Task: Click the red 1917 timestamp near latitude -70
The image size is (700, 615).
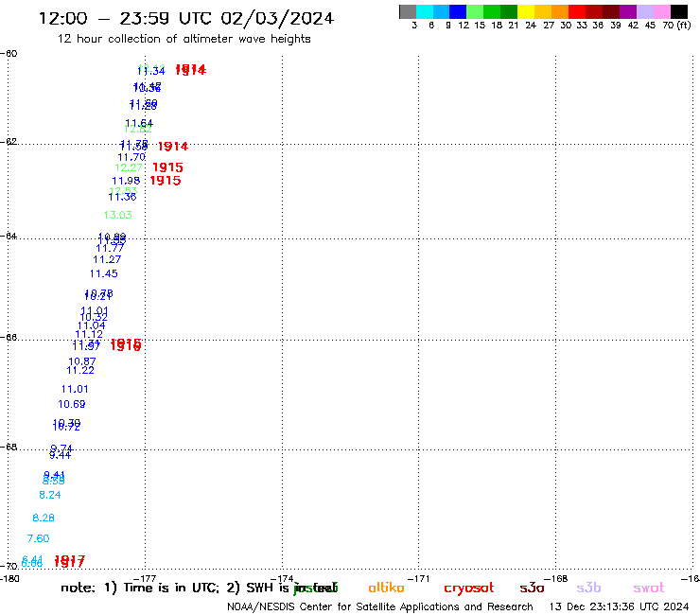Action: (x=69, y=561)
